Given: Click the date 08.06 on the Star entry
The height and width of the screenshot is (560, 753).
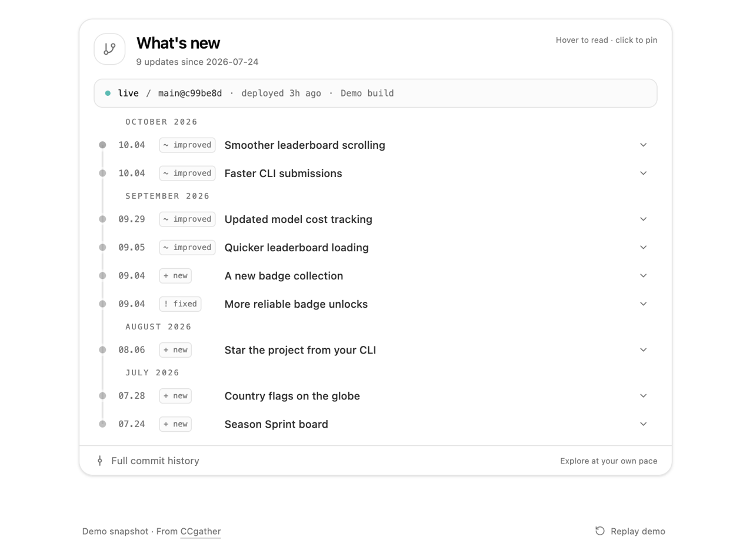Looking at the screenshot, I should [x=132, y=349].
